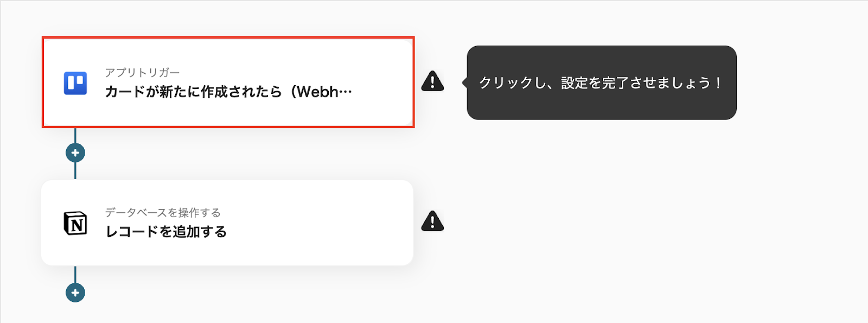Click warning icon beside the Notion step

pos(432,221)
